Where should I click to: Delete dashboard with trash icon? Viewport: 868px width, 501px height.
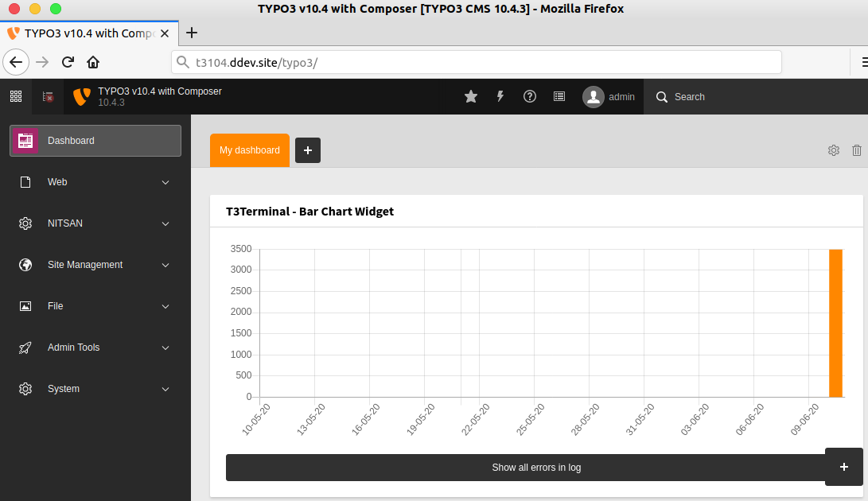(856, 150)
